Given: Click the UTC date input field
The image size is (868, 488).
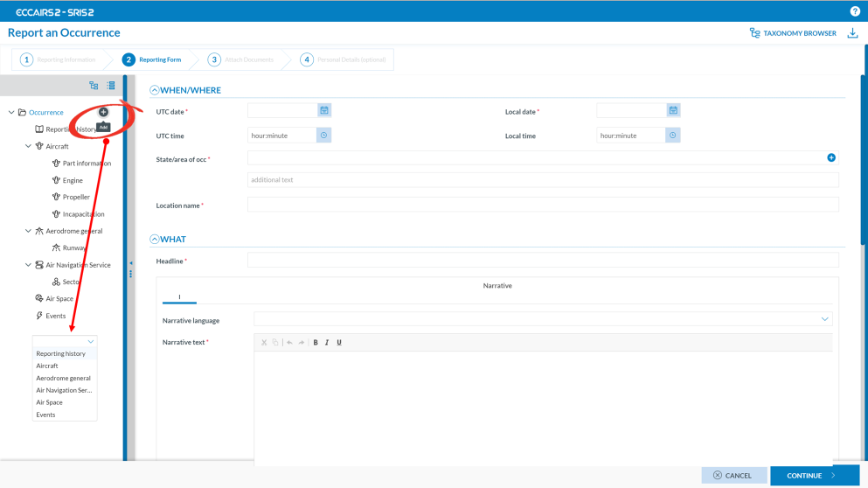Looking at the screenshot, I should click(282, 111).
